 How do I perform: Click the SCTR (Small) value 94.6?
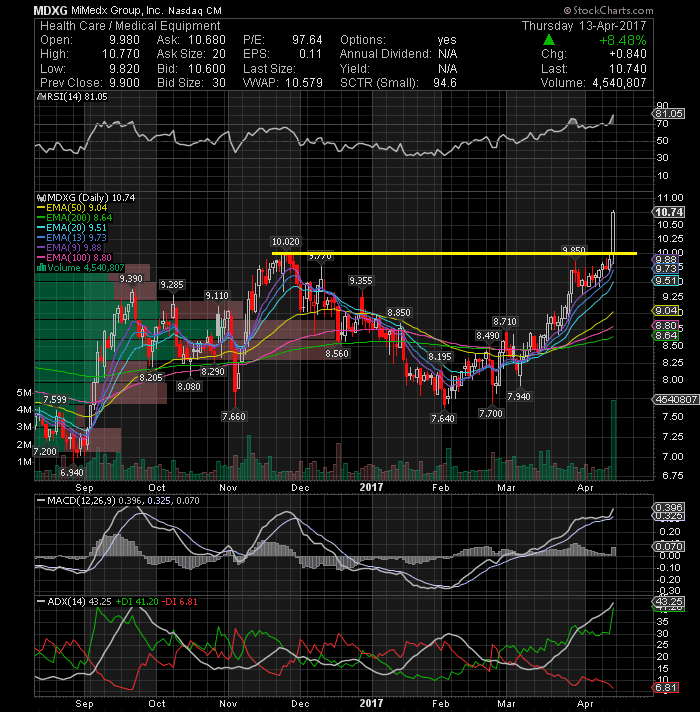pos(444,83)
